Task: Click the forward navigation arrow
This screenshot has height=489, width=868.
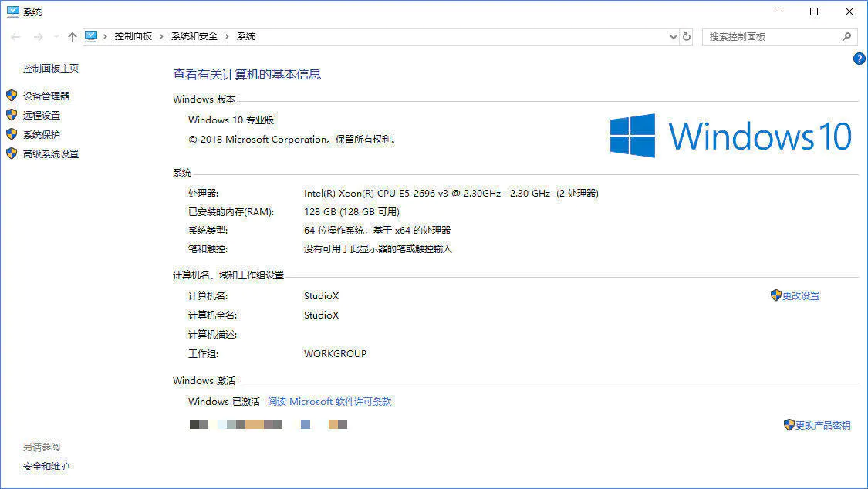Action: click(37, 36)
